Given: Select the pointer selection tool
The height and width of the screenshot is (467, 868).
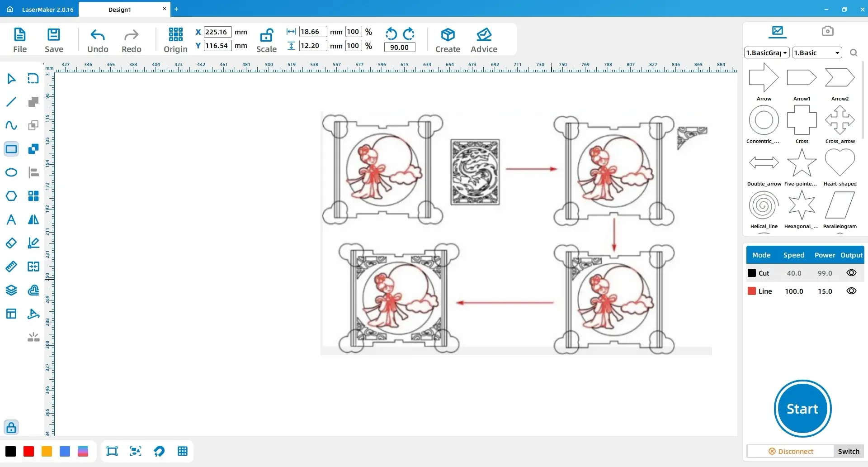Looking at the screenshot, I should [x=11, y=79].
